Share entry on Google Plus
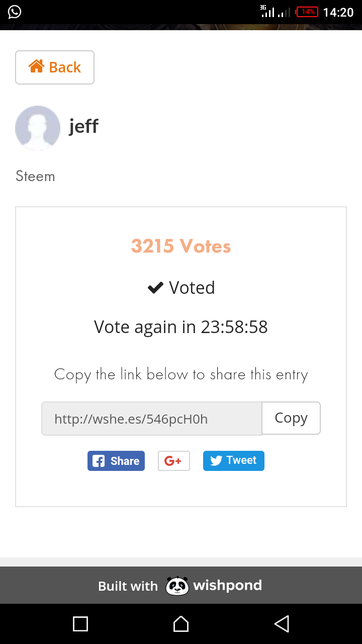Image resolution: width=362 pixels, height=644 pixels. click(x=174, y=461)
